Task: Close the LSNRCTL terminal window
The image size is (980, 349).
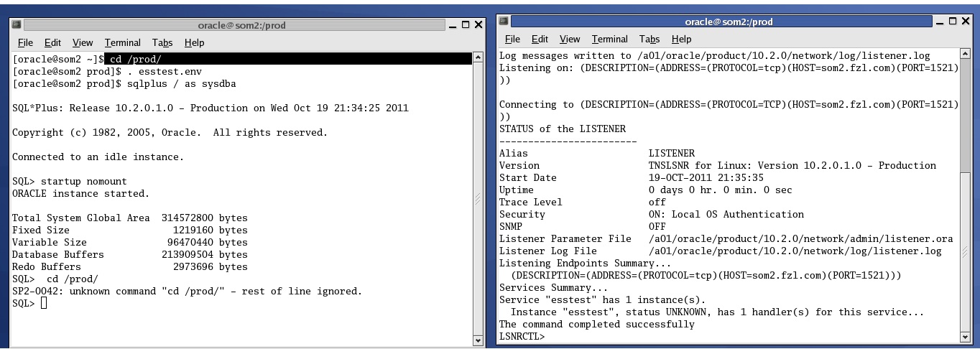Action: pyautogui.click(x=966, y=22)
